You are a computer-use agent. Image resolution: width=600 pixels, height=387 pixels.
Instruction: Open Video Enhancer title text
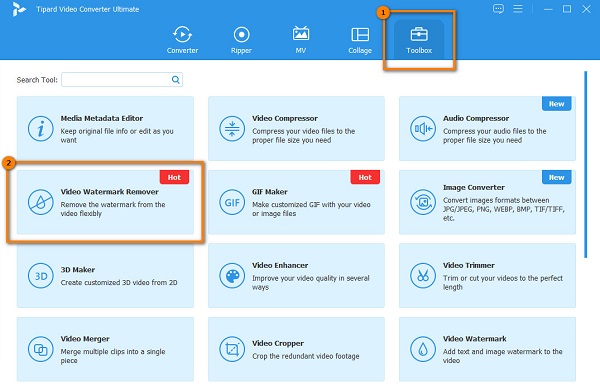click(280, 265)
